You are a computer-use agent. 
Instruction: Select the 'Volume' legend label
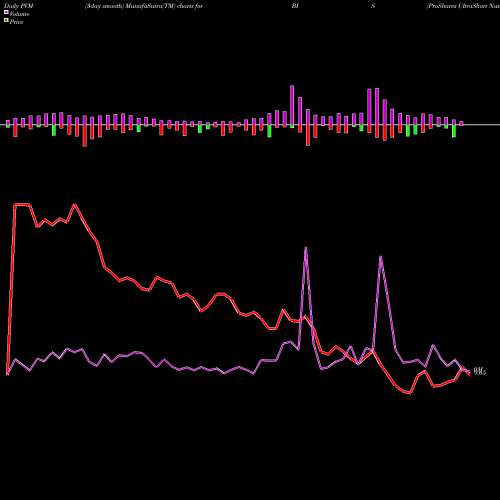[19, 14]
